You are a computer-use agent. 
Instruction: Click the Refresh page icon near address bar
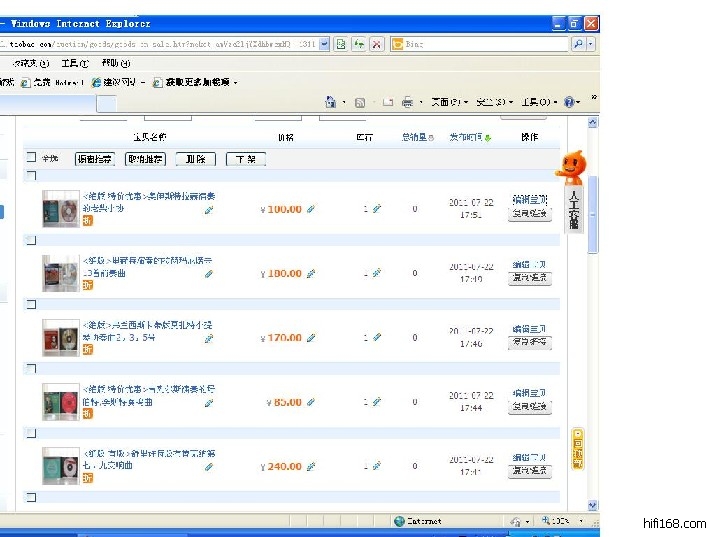[x=358, y=44]
